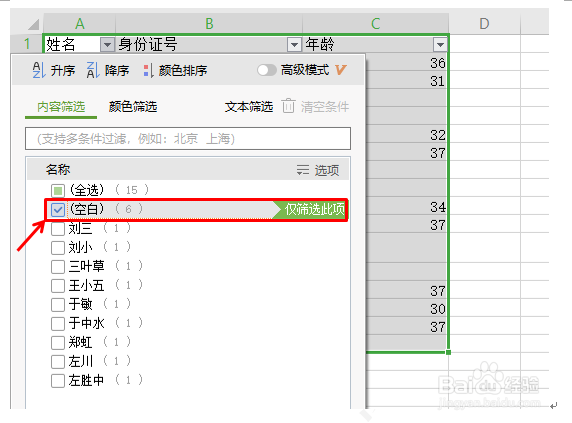
Task: Open 颜色排序 color sort
Action: point(175,70)
